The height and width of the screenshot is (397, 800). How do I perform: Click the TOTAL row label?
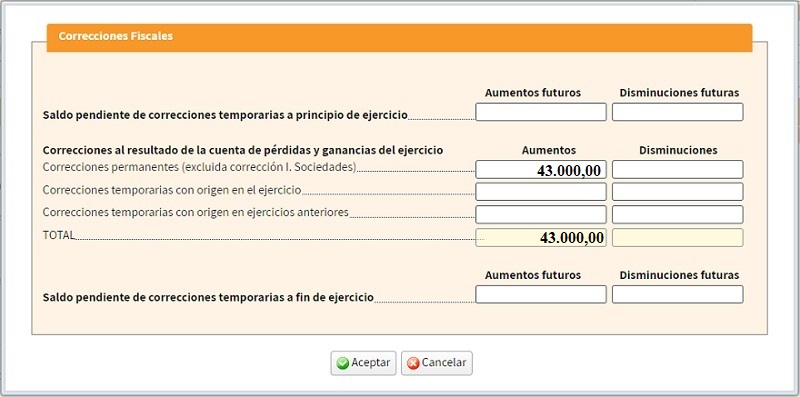tap(59, 235)
